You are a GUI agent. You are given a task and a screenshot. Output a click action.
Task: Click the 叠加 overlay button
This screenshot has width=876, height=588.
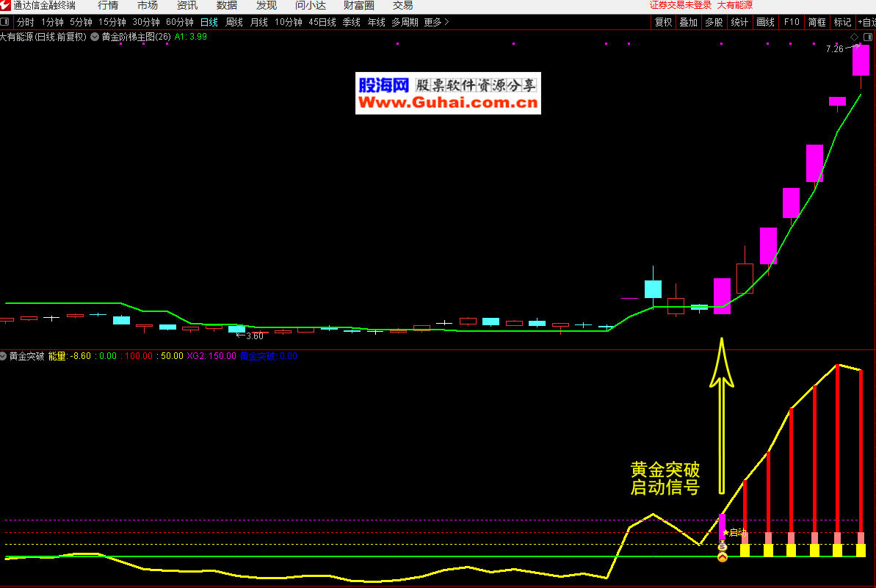tap(688, 22)
